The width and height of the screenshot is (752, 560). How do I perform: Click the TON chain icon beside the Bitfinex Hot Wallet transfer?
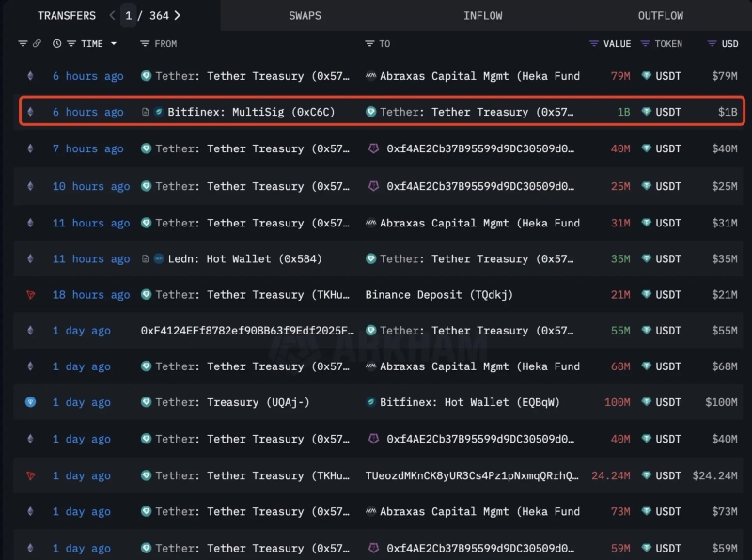pyautogui.click(x=30, y=402)
